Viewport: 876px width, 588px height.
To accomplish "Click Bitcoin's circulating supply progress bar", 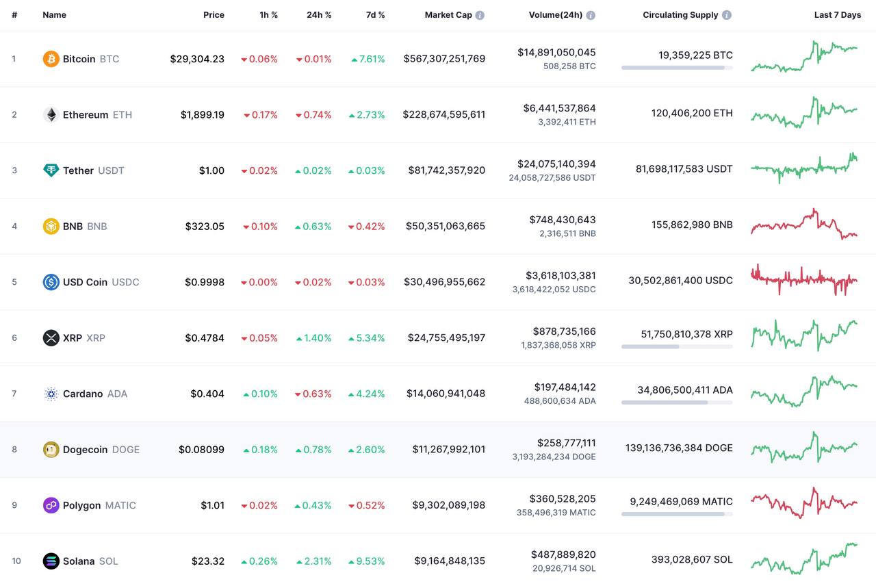I will [677, 68].
